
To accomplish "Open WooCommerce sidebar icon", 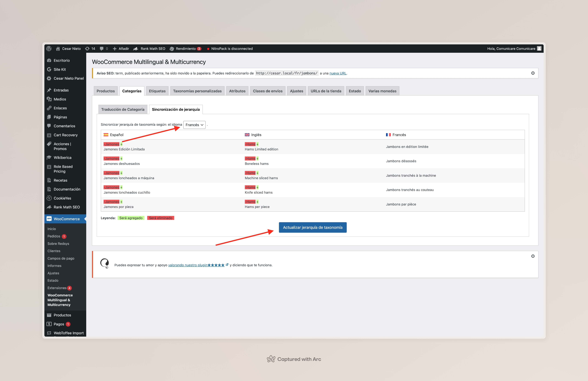I will tap(49, 219).
